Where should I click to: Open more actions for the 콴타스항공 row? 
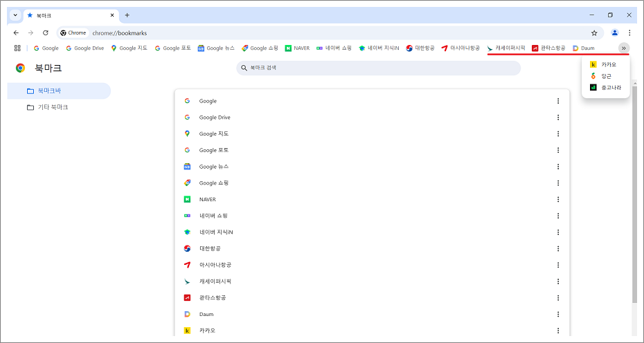coord(557,298)
